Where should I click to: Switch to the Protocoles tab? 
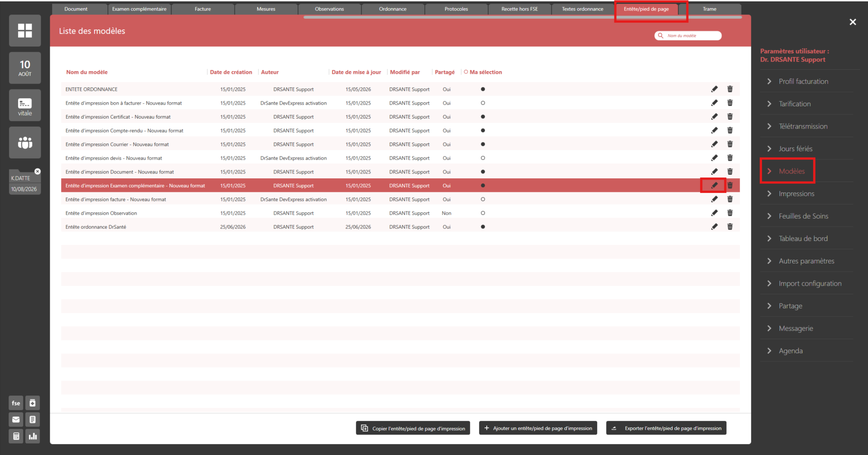[456, 9]
